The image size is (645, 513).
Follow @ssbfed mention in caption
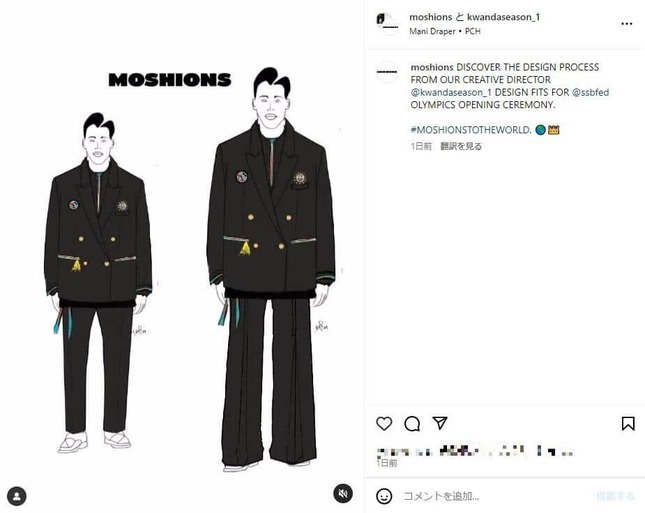[590, 92]
